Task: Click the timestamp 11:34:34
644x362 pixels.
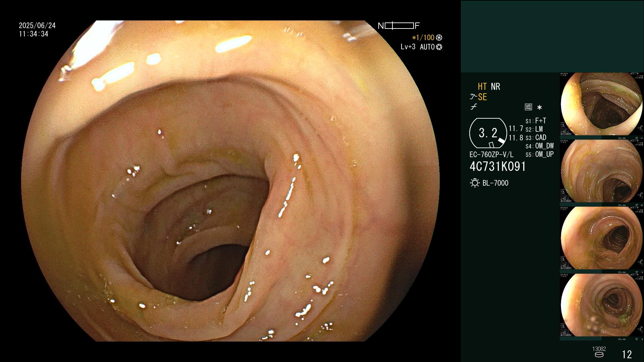Action: click(34, 34)
